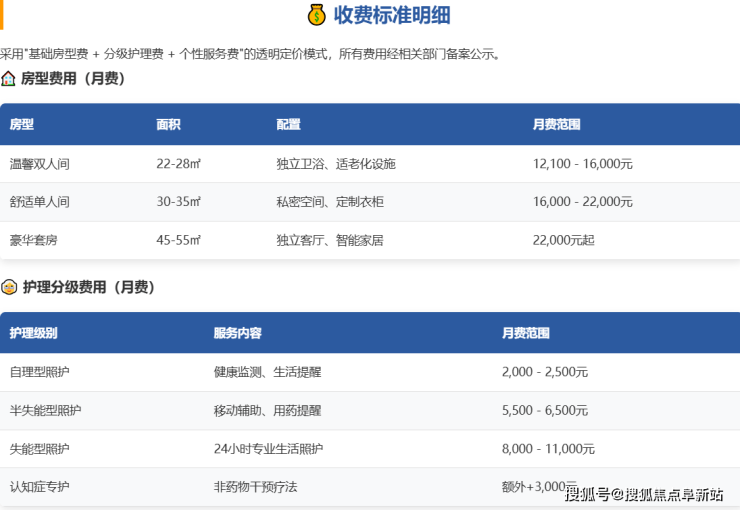Screen dimensions: 740x510
Task: Click the 失能型照护 care level row
Action: [40, 449]
